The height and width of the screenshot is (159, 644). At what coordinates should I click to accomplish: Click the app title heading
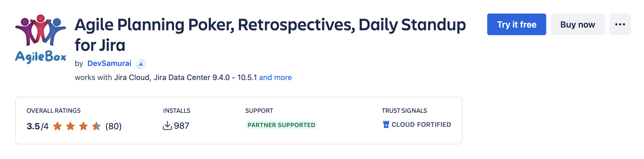click(x=270, y=35)
